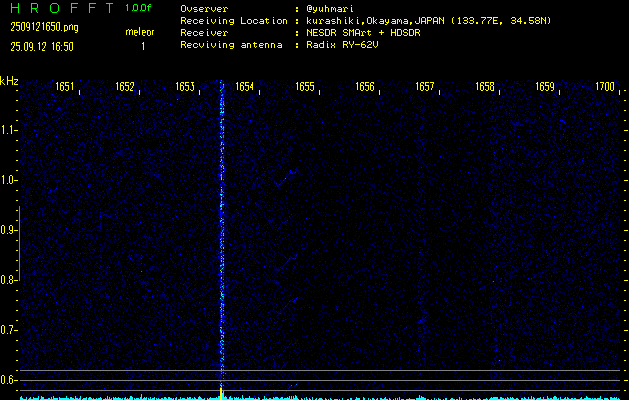Screen dimensions: 629x400
Task: Click the file name 2509121650.png
Action: 44,27
